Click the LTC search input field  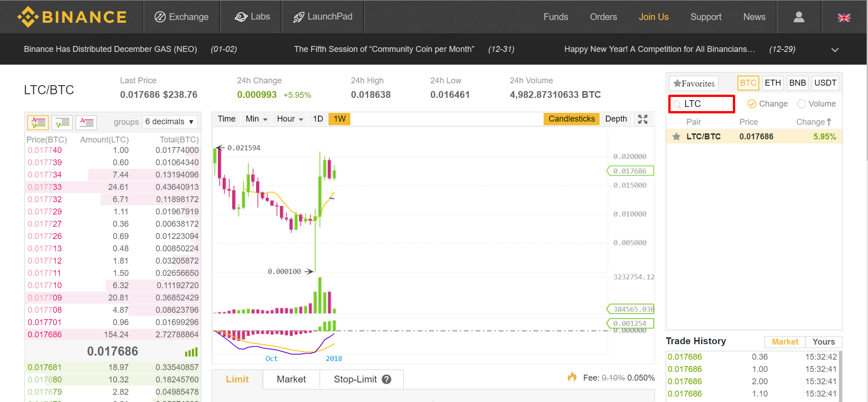point(706,104)
